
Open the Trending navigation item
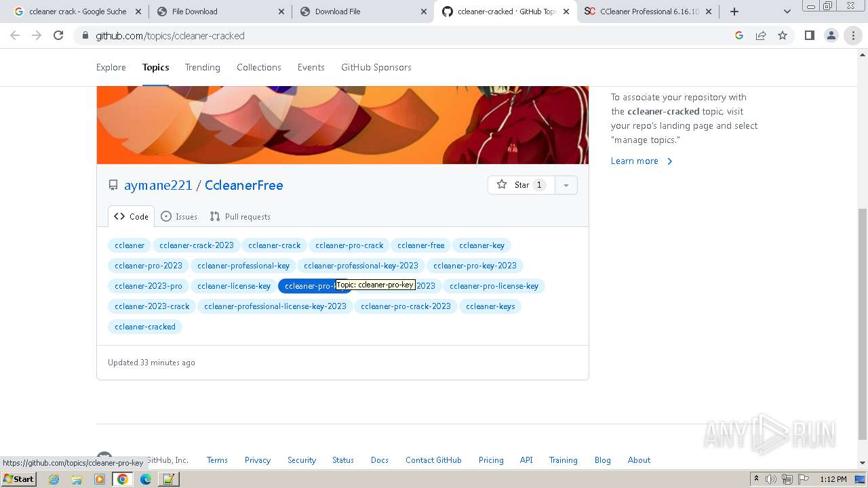203,67
